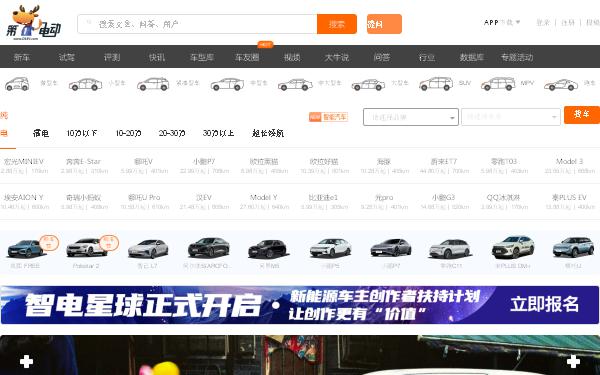
Task: Open the 数据库 menu item
Action: point(472,57)
